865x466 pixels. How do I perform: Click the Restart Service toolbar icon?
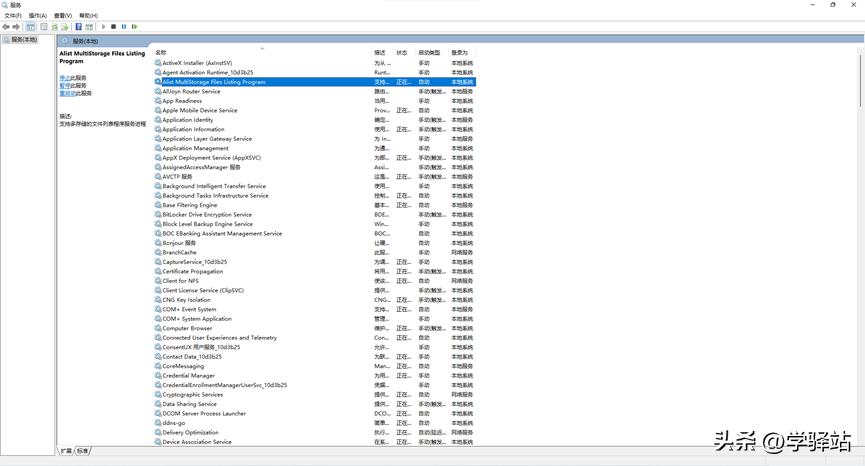[134, 27]
